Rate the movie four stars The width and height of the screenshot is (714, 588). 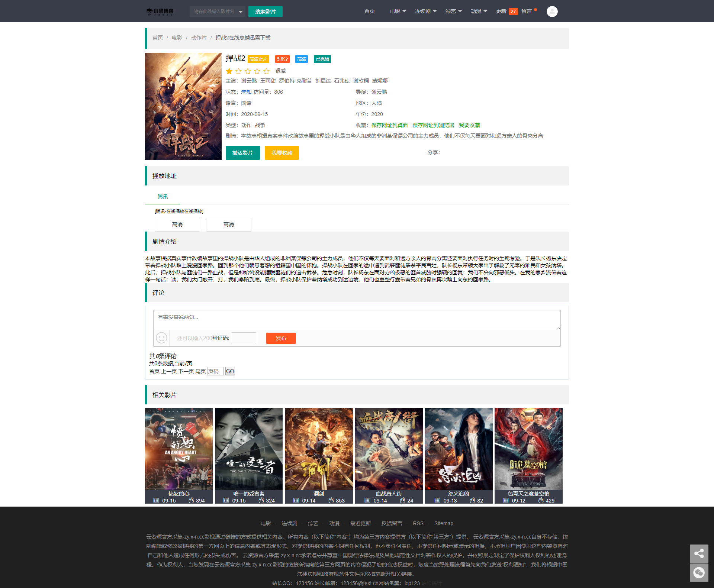point(257,71)
